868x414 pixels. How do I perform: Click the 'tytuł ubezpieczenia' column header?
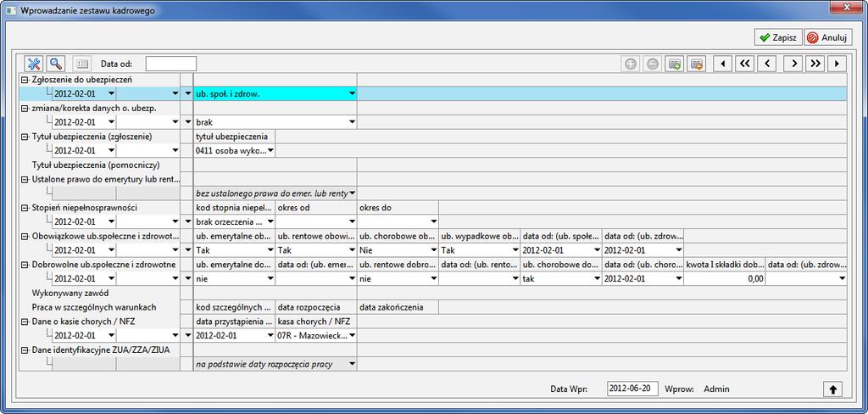[x=234, y=137]
